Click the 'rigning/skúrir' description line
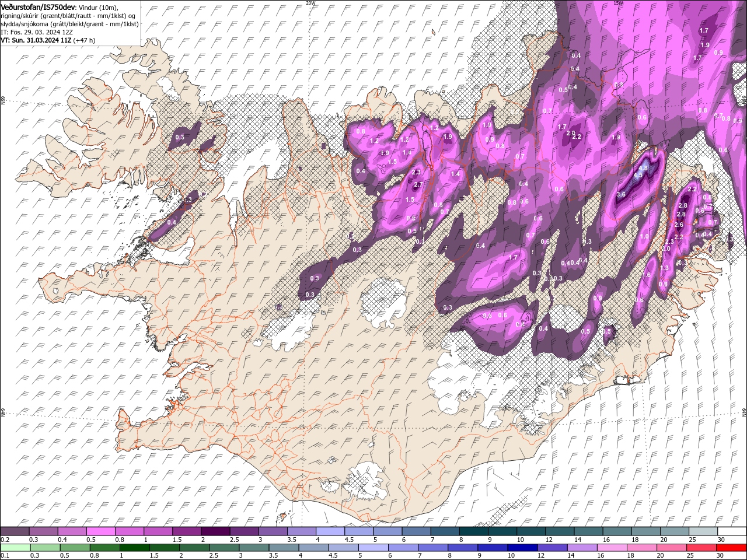747x560 pixels. [68, 16]
